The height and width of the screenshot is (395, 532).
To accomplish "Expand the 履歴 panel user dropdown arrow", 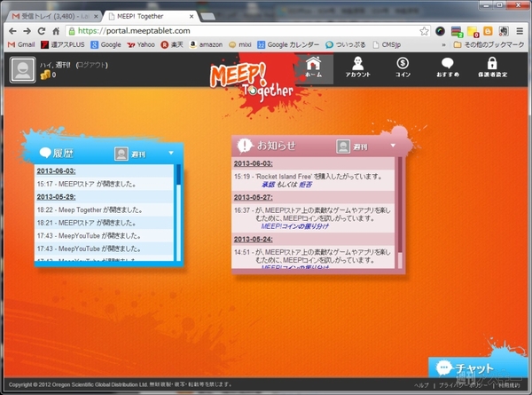I will (x=171, y=153).
